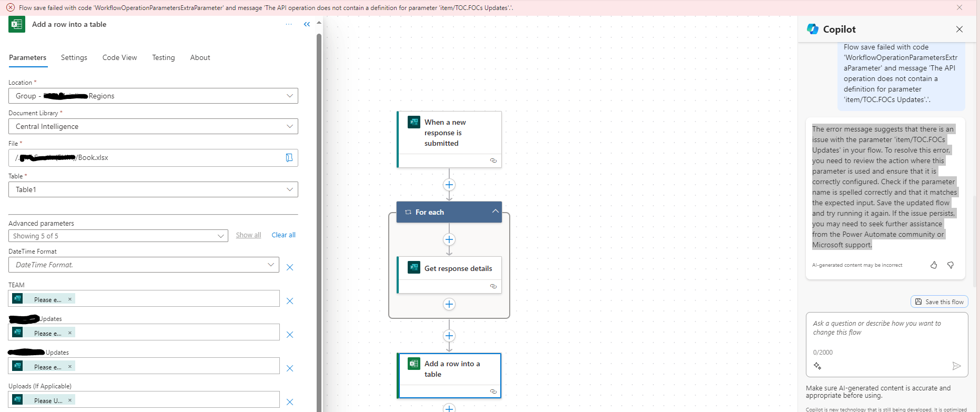Select the 'Add a row into a table' canvas card
This screenshot has width=980, height=412.
449,375
